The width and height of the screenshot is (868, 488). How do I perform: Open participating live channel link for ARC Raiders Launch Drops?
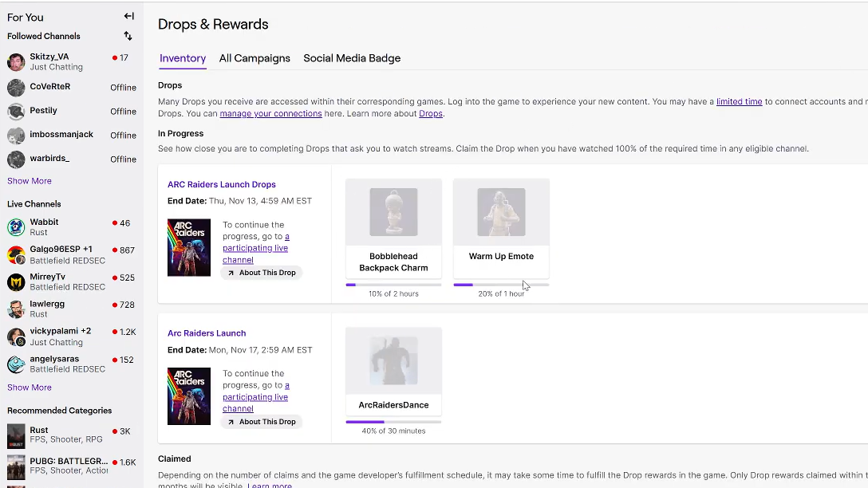point(255,248)
